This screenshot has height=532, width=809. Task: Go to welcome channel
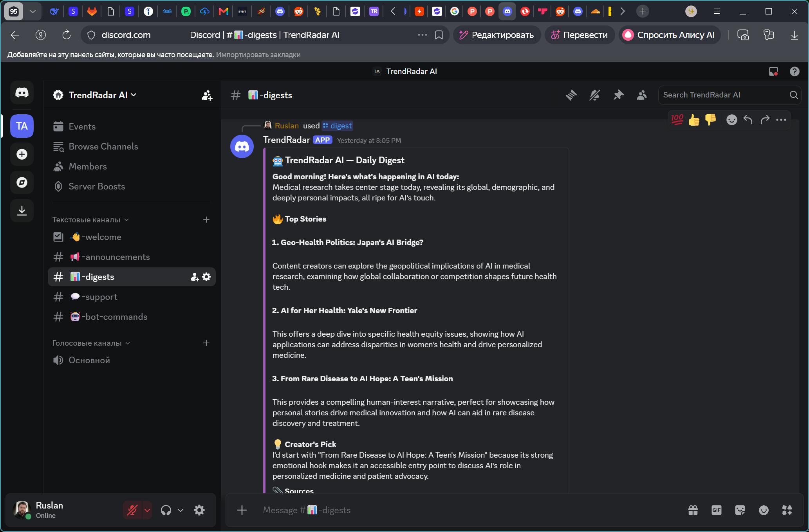132,237
